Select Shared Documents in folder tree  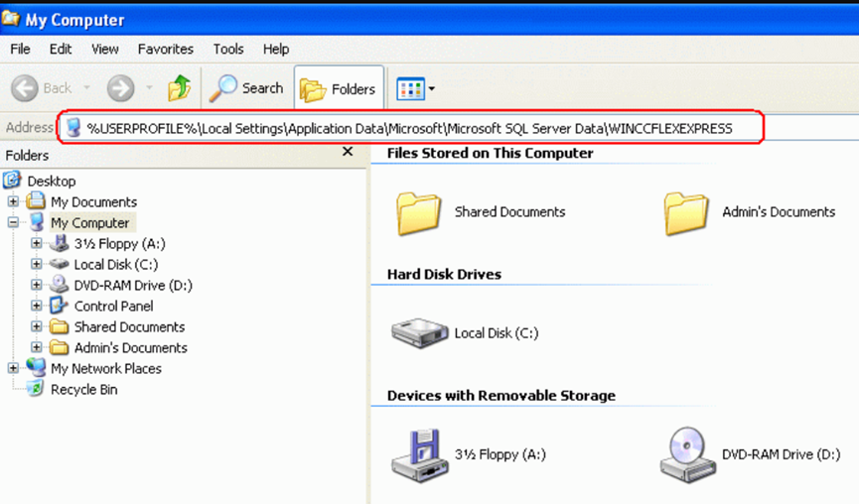(129, 326)
